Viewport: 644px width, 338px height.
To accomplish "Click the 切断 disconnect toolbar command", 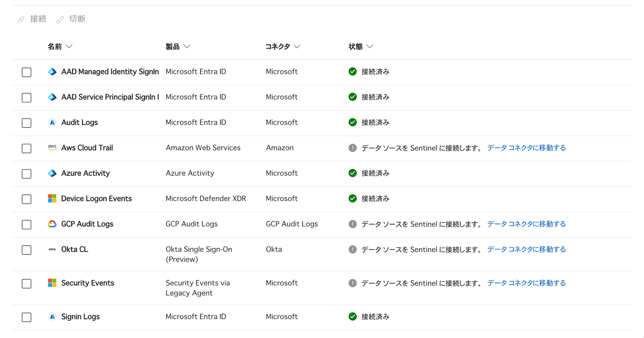I will 71,19.
